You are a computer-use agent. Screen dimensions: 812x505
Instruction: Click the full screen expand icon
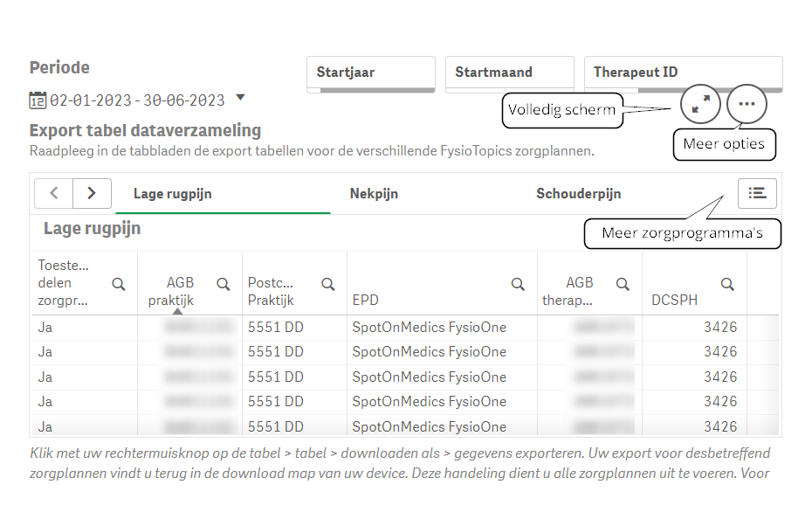(x=700, y=105)
